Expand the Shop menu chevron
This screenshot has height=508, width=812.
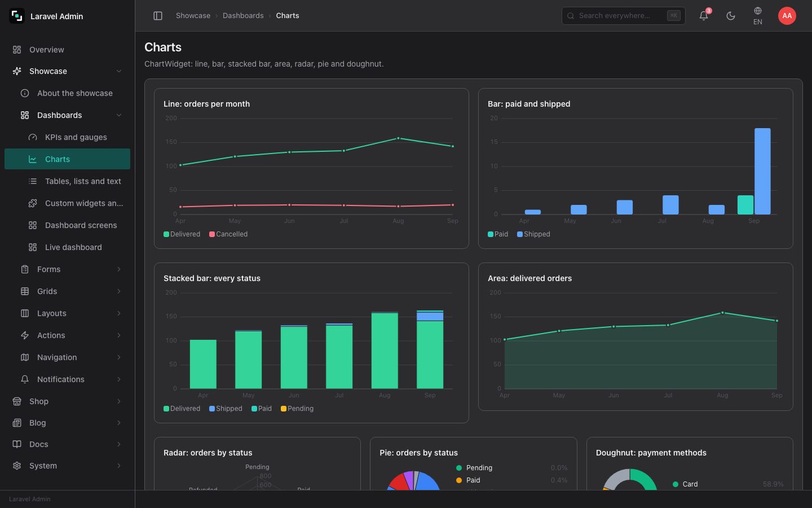(x=119, y=401)
